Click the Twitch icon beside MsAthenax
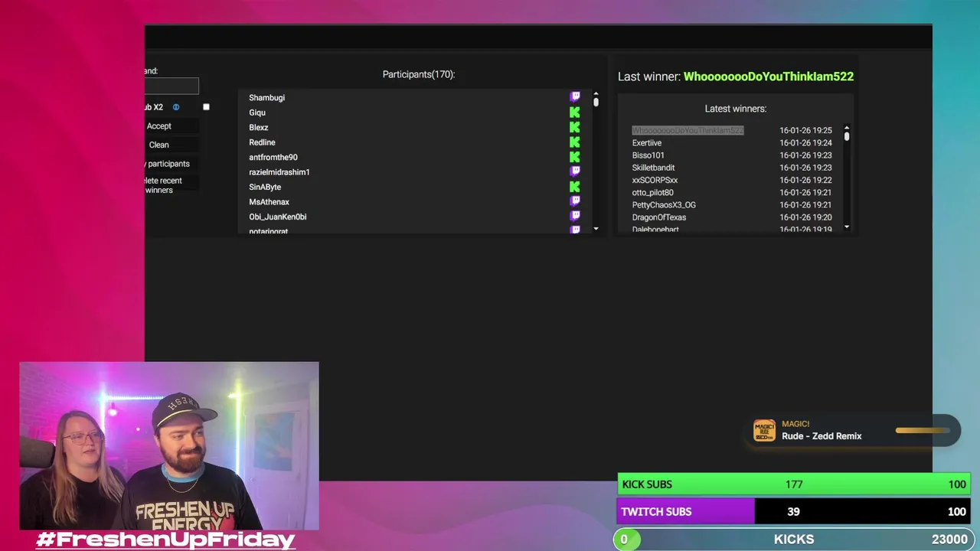The width and height of the screenshot is (980, 551). click(x=574, y=201)
